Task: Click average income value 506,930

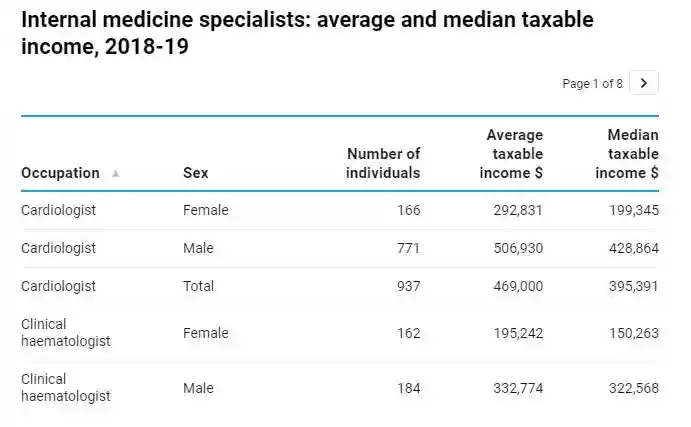Action: 518,248
